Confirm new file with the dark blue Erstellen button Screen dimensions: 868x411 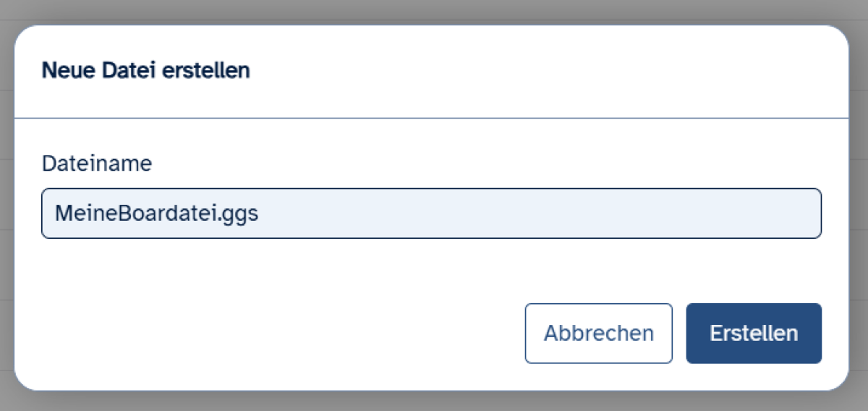pos(754,333)
